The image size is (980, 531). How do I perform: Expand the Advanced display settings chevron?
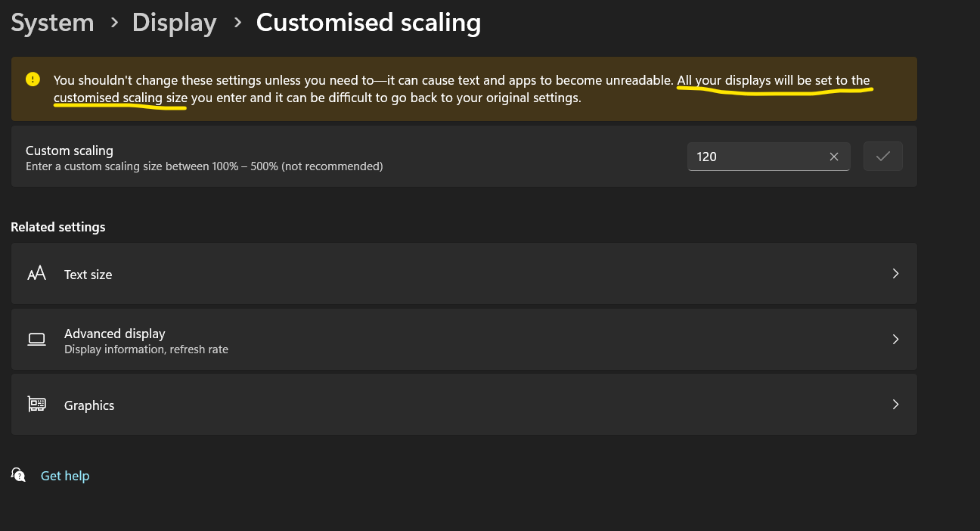click(895, 339)
